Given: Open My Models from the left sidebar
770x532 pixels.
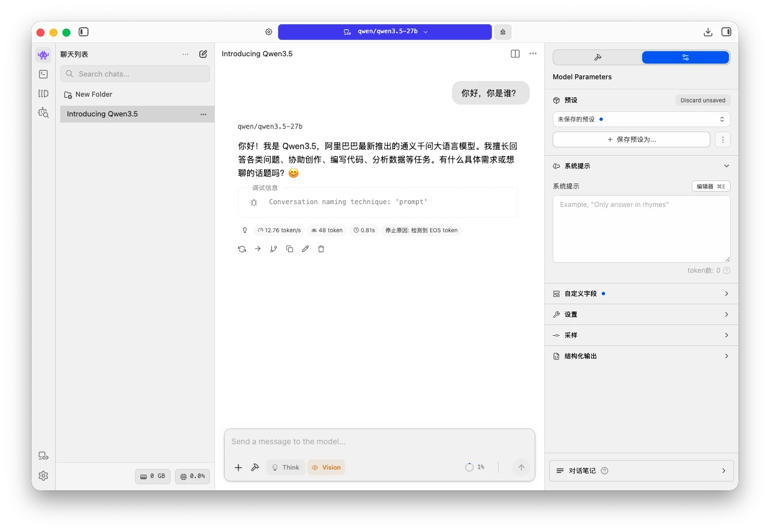Looking at the screenshot, I should 43,93.
